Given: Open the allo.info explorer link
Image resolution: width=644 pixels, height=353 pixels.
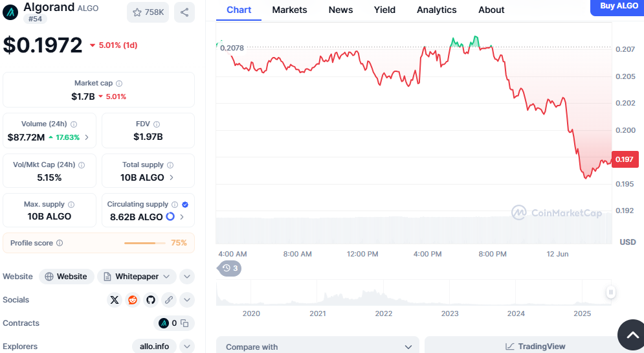Looking at the screenshot, I should 154,347.
